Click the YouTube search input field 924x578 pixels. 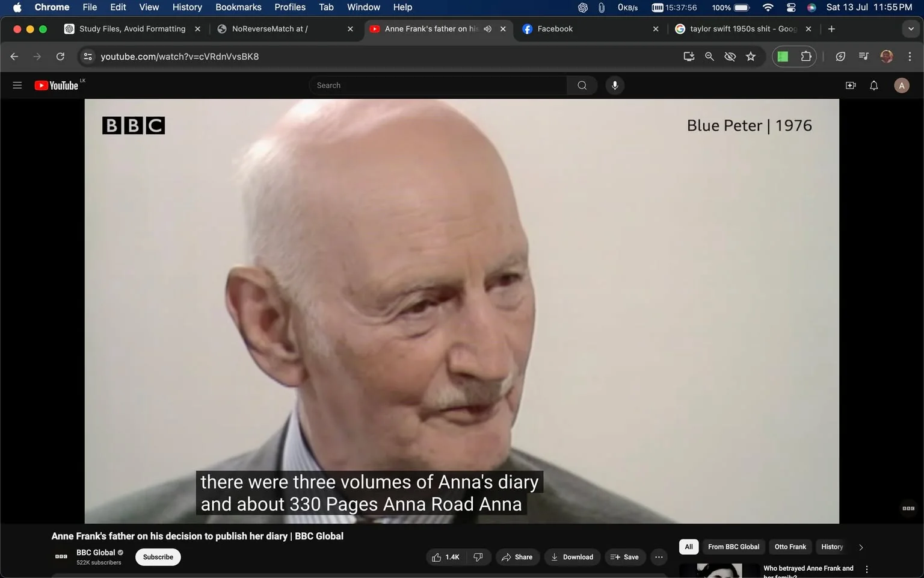438,85
